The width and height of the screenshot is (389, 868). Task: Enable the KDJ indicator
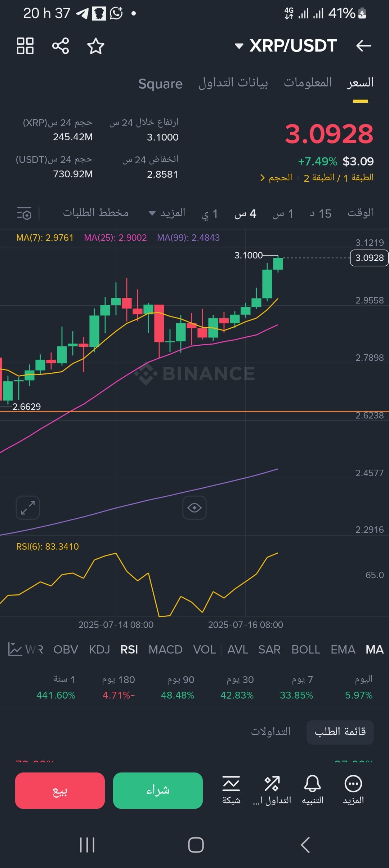99,650
